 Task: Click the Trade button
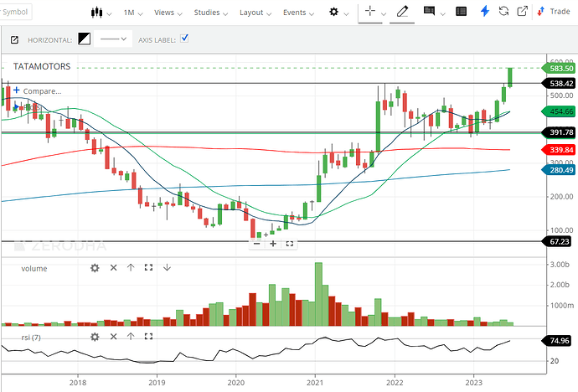click(x=554, y=12)
